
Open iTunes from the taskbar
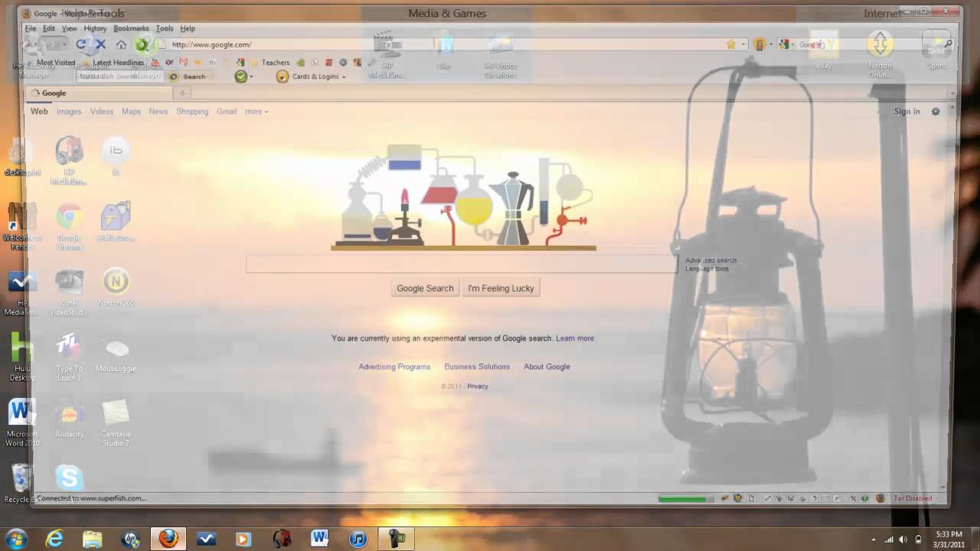click(358, 539)
